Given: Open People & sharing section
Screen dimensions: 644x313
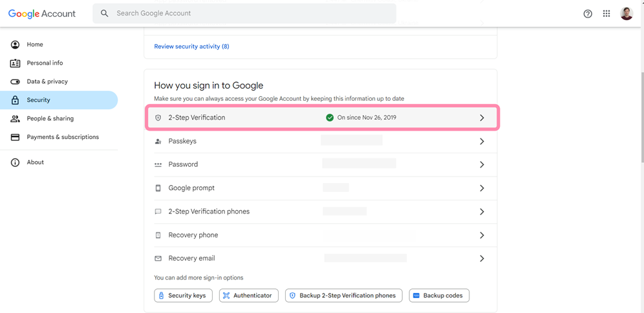Looking at the screenshot, I should pos(59,119).
